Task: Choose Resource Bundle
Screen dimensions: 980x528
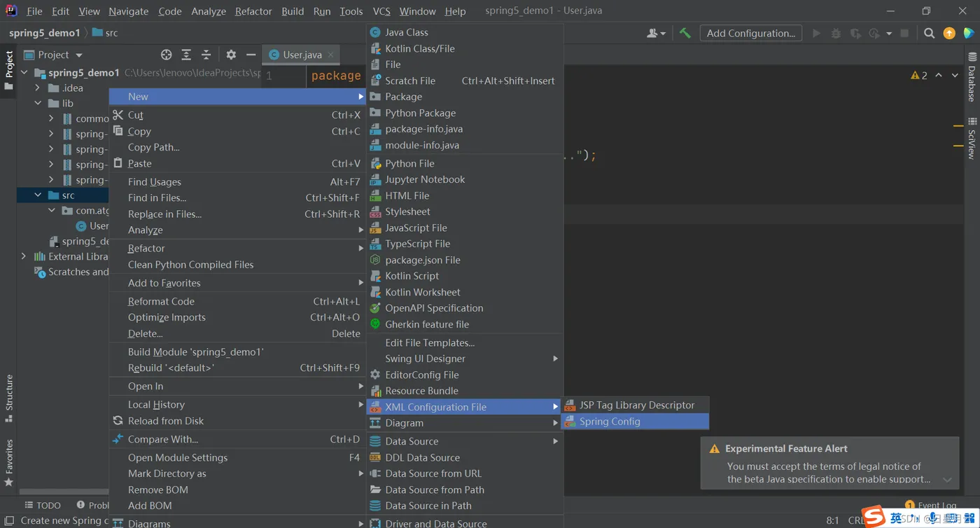Action: (x=465, y=391)
